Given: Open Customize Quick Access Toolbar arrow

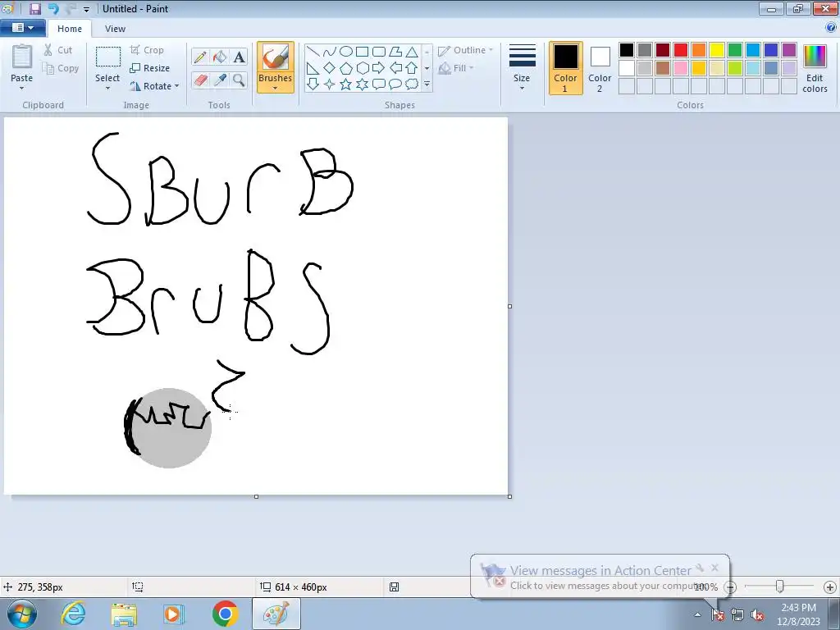Looking at the screenshot, I should (x=86, y=9).
